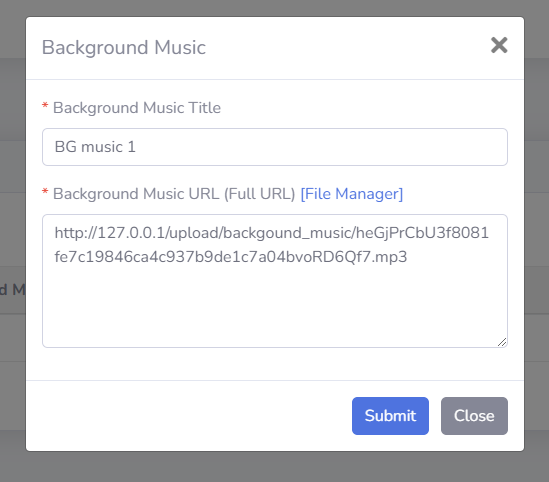The image size is (549, 482).
Task: Click the red asterisk beside Music URL
Action: coord(45,192)
